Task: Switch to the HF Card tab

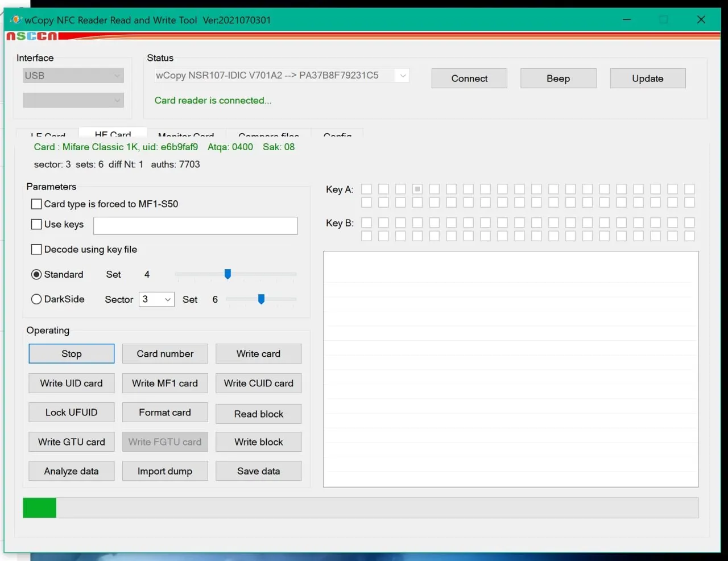Action: click(113, 133)
